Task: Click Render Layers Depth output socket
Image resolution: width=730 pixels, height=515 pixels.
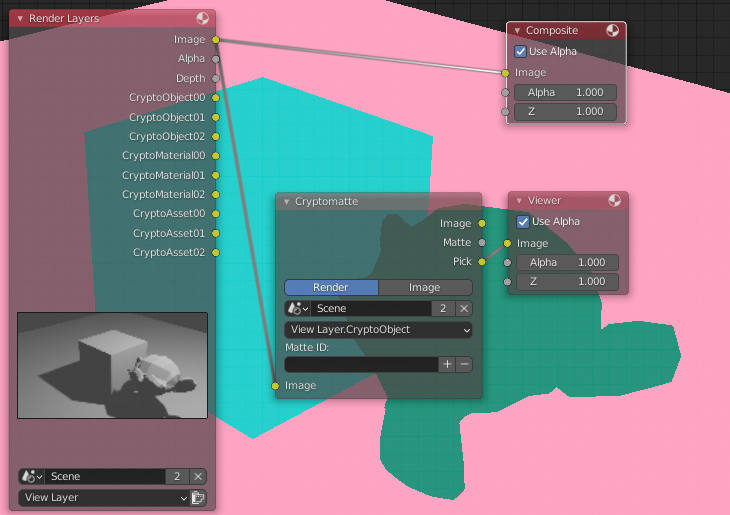Action: coord(216,78)
